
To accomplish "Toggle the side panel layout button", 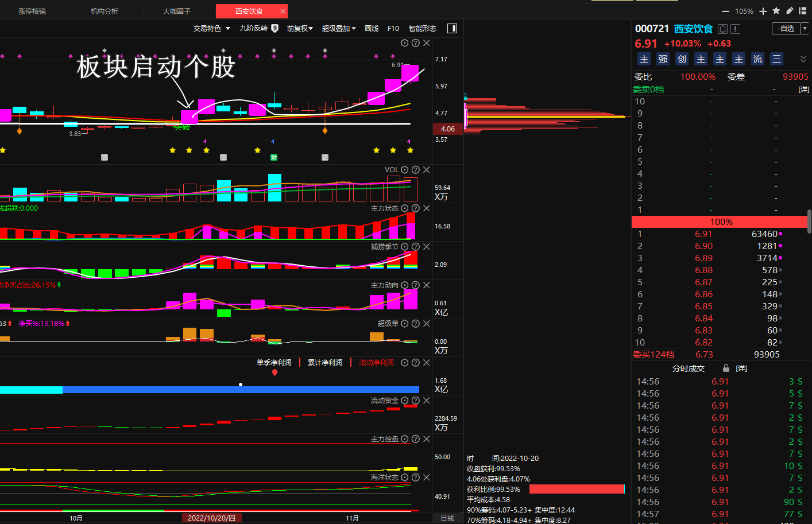I will pos(453,29).
